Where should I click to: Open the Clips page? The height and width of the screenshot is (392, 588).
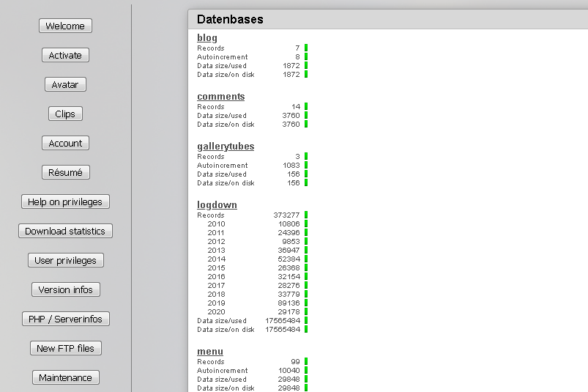point(65,114)
